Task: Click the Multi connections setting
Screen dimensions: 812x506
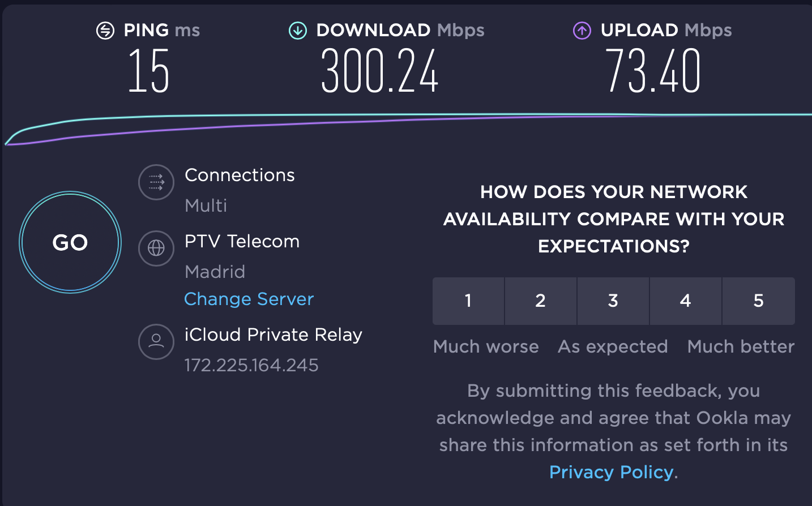Action: coord(206,205)
